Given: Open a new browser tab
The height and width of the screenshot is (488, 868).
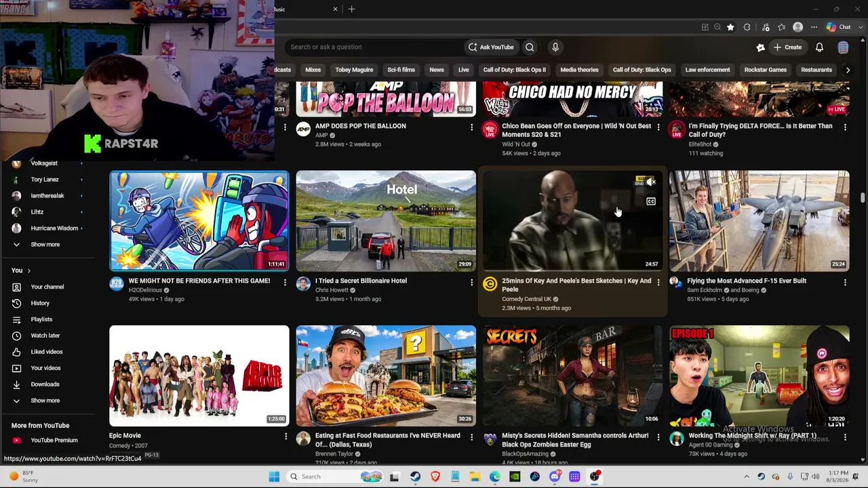Looking at the screenshot, I should [x=351, y=9].
